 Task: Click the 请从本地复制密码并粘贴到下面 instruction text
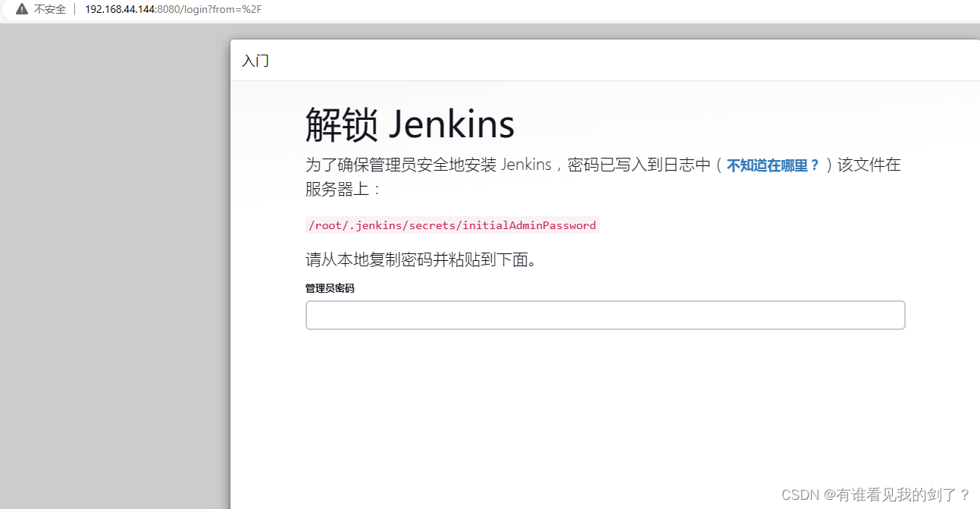[421, 260]
